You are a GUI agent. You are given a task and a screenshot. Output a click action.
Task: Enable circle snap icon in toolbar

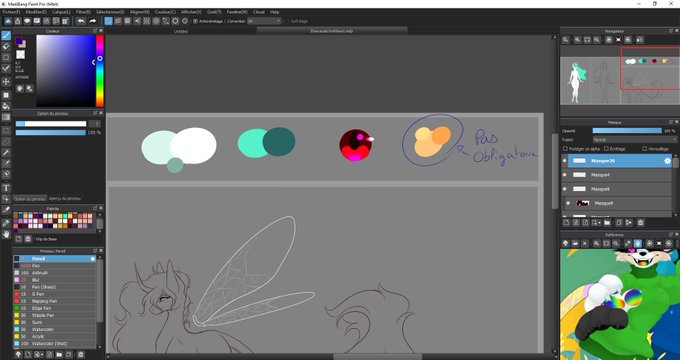(156, 21)
